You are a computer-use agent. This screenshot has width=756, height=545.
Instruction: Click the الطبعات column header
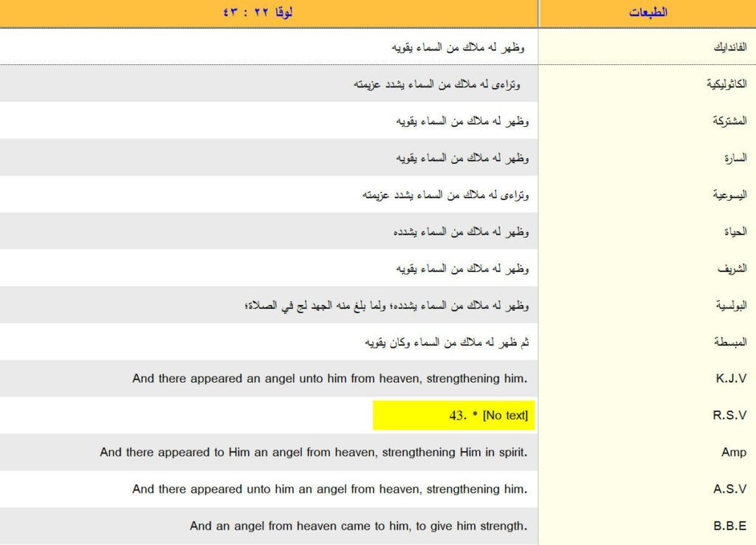pos(648,13)
